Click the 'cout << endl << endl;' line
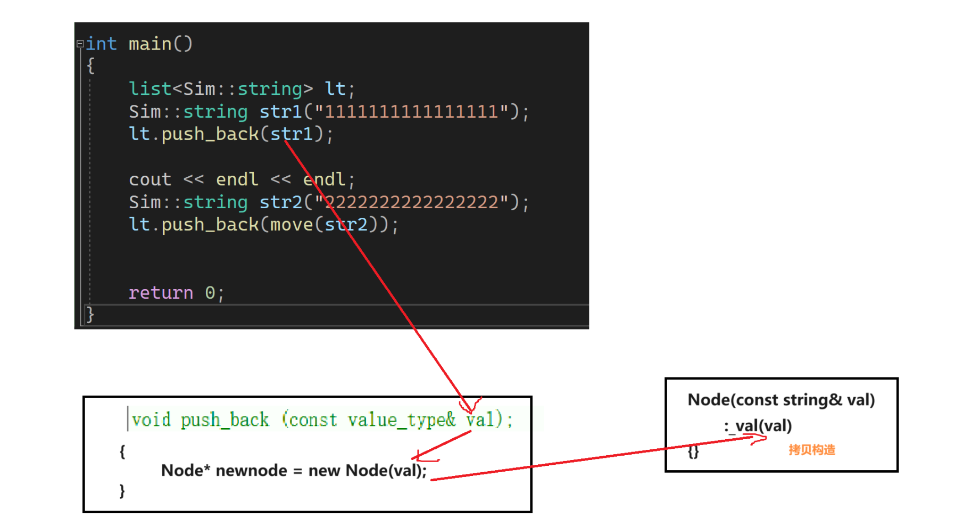Screen dimensions: 980x526 pyautogui.click(x=242, y=179)
